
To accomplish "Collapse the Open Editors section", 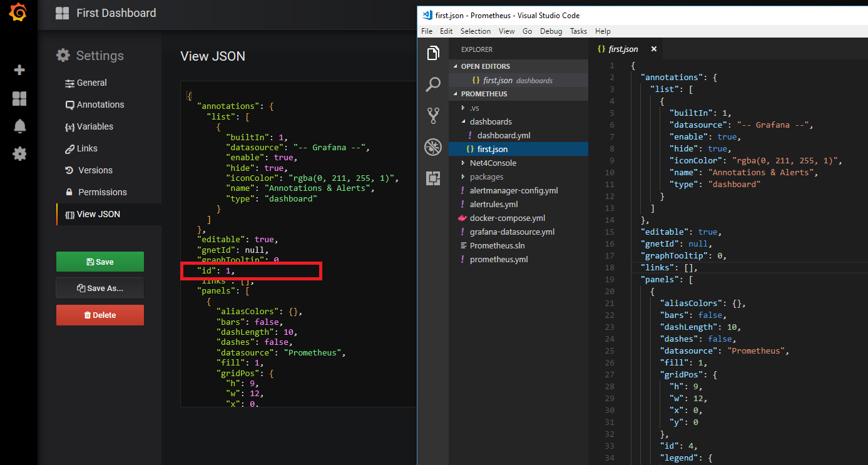I will (x=518, y=66).
